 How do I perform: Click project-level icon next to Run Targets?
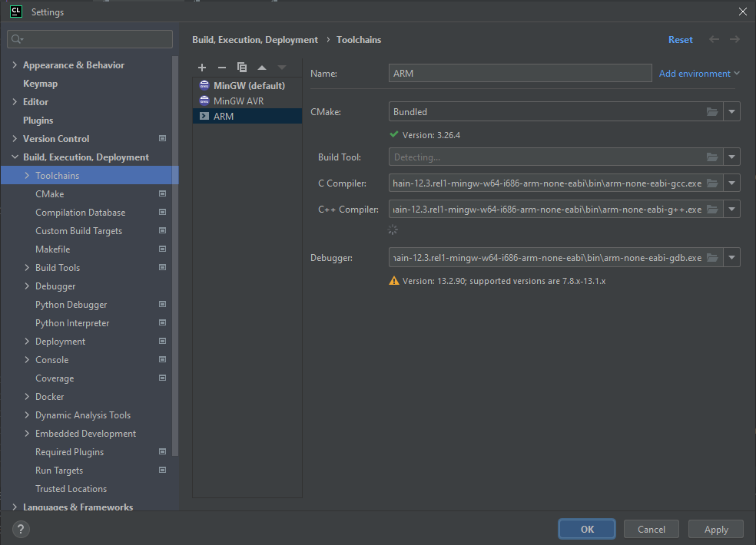click(162, 470)
